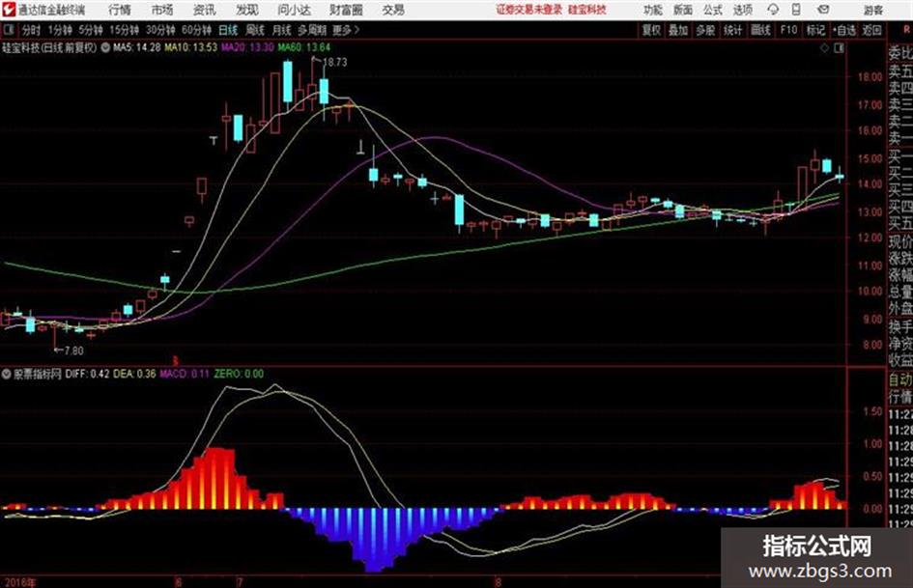Click the mobile phone icon
Viewport: 913px width, 588px height.
pyautogui.click(x=796, y=10)
